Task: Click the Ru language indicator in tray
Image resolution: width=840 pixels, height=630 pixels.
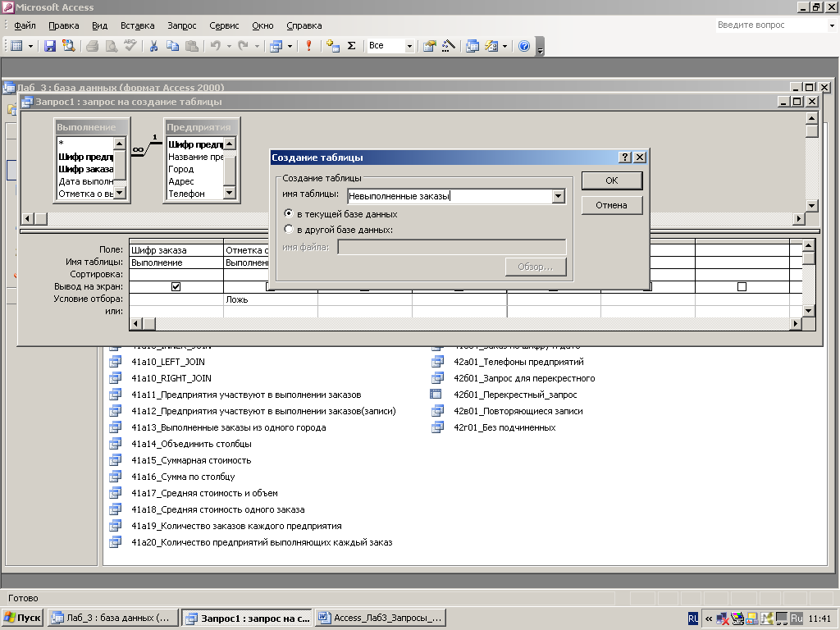Action: pos(797,619)
